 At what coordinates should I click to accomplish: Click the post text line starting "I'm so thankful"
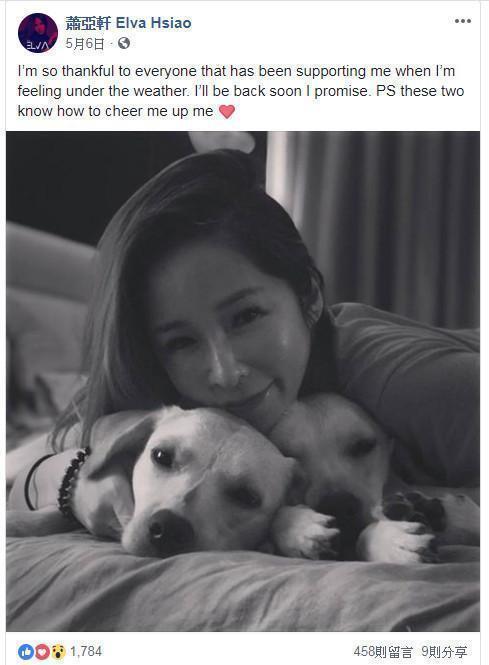(x=236, y=71)
